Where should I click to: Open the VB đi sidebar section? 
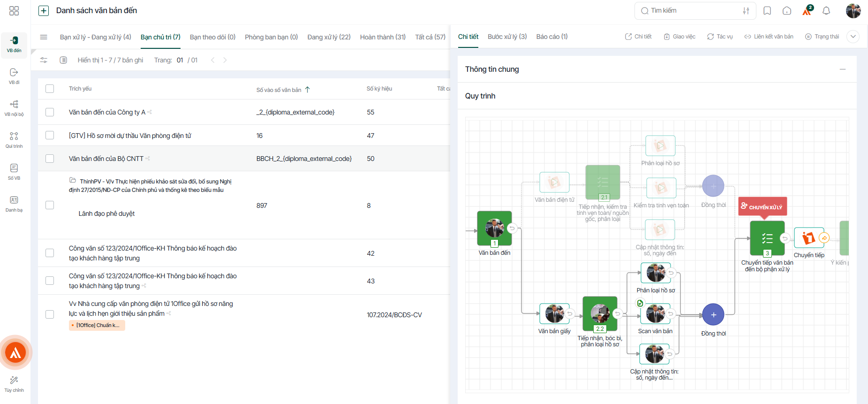(14, 76)
